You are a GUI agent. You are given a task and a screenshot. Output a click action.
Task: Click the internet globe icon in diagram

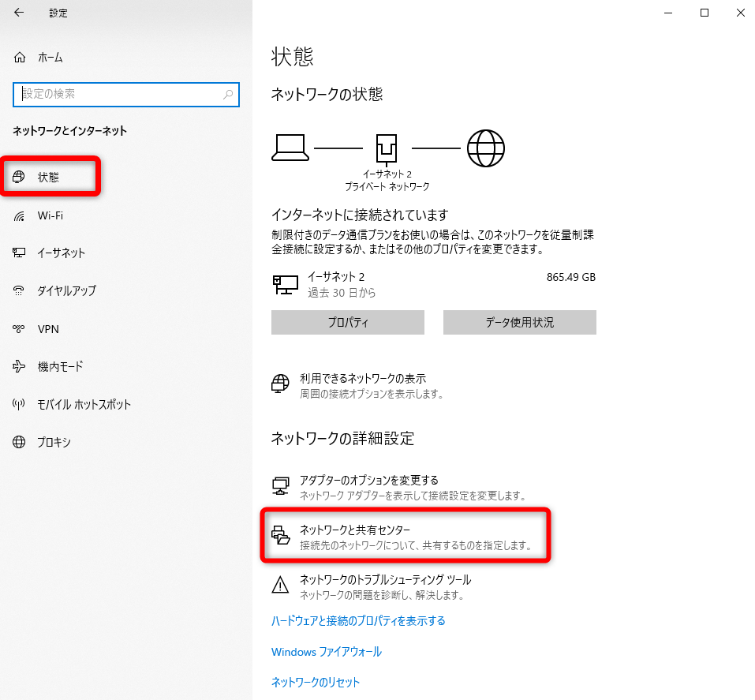coord(486,148)
